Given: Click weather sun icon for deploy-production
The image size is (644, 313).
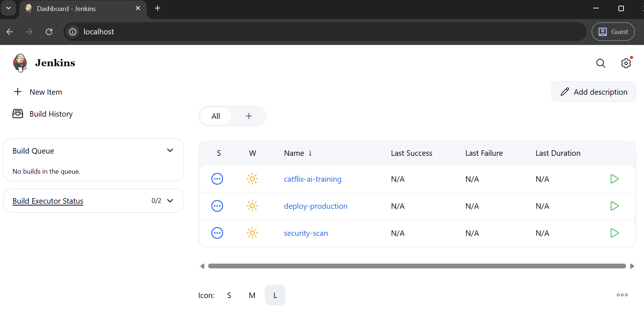Looking at the screenshot, I should click(x=252, y=206).
